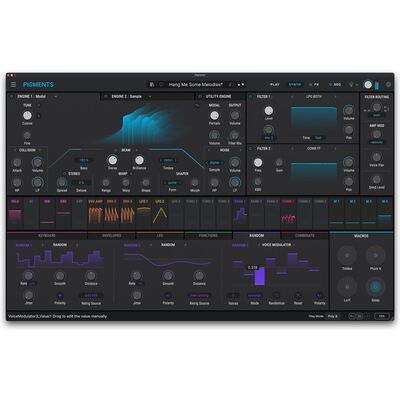Screen dimensions: 400x400
Task: Switch to the PLAY view
Action: [x=275, y=85]
